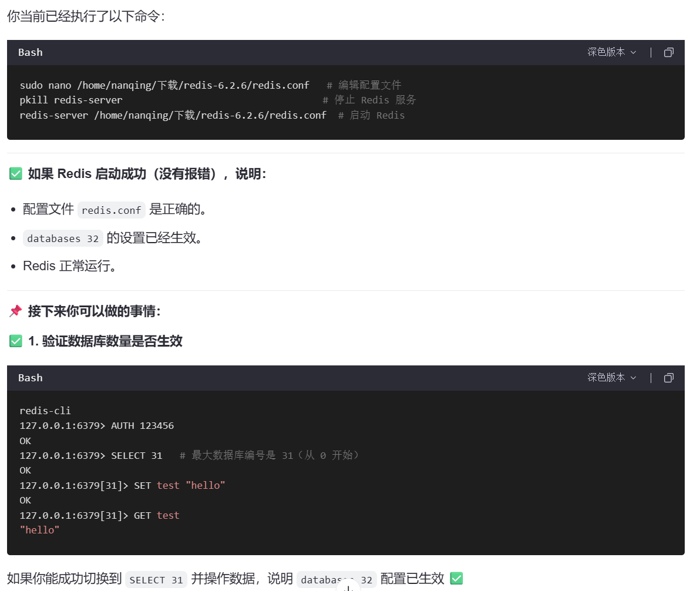Click the '# 编辑配置文件' comment
The width and height of the screenshot is (700, 591).
tap(364, 85)
